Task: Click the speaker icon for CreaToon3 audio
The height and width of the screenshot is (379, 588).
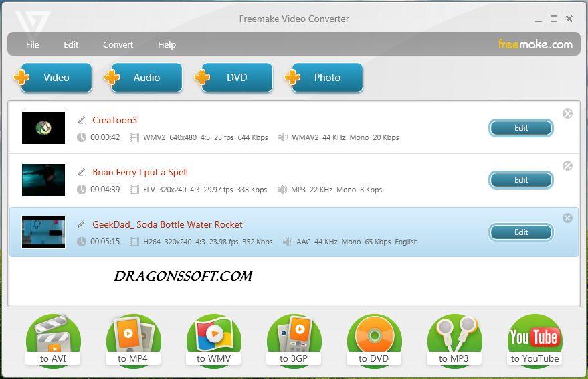Action: point(283,137)
